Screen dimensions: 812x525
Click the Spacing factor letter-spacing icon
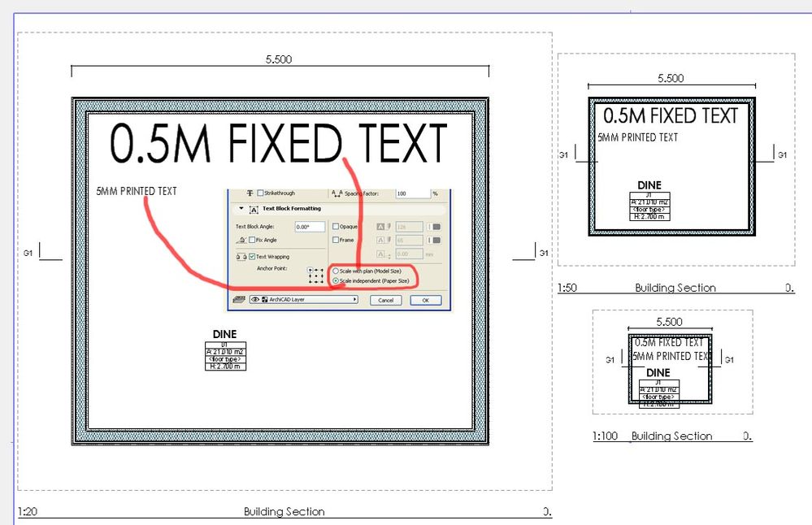337,193
